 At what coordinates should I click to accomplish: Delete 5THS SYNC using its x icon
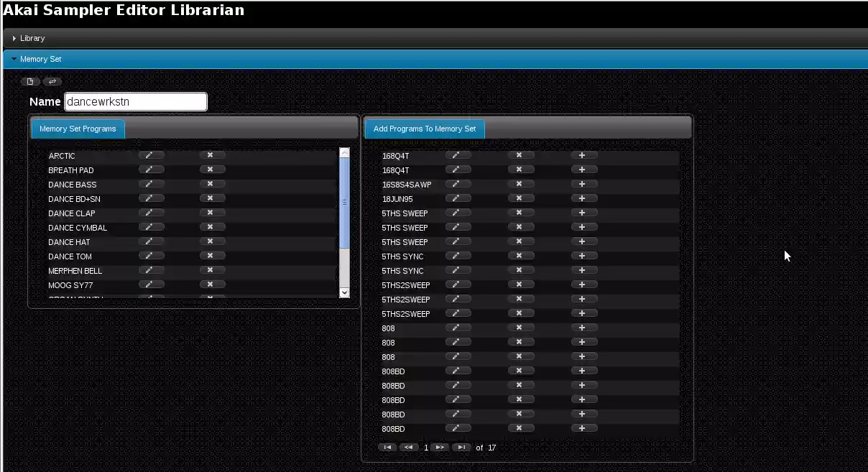click(521, 256)
